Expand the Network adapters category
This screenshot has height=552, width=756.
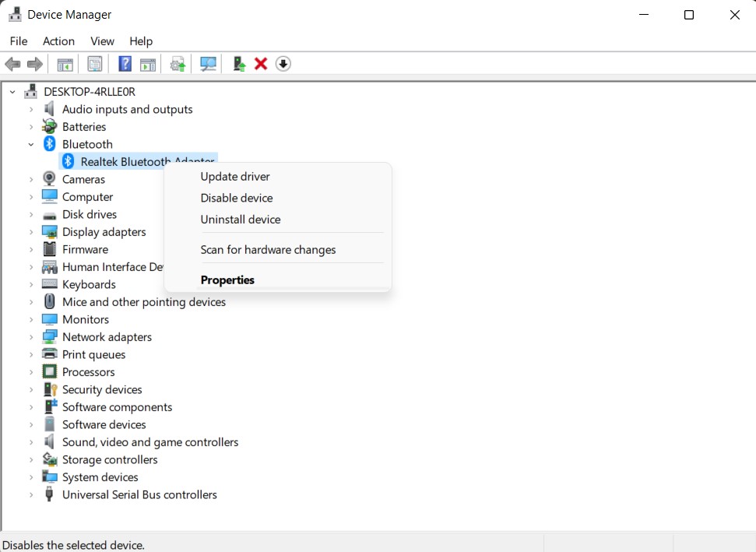click(31, 336)
